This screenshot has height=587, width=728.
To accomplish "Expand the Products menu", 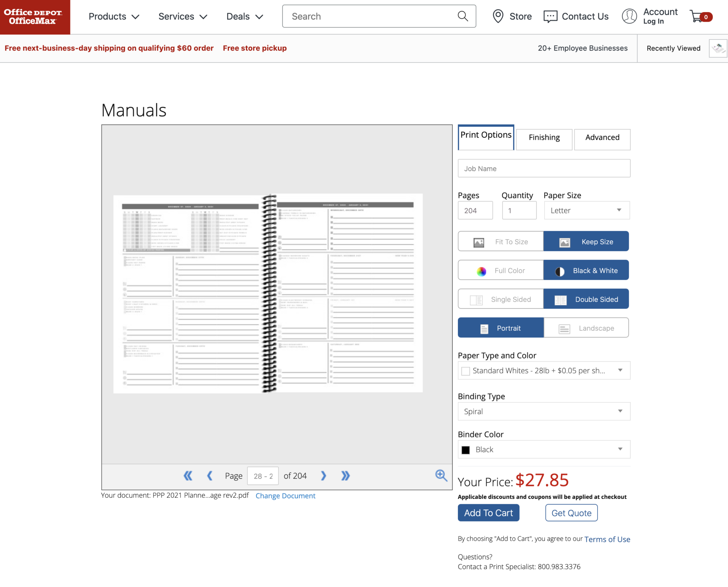I will [x=114, y=16].
